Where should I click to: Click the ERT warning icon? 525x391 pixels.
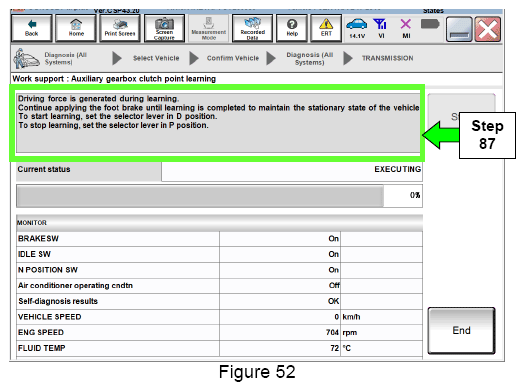coord(326,28)
